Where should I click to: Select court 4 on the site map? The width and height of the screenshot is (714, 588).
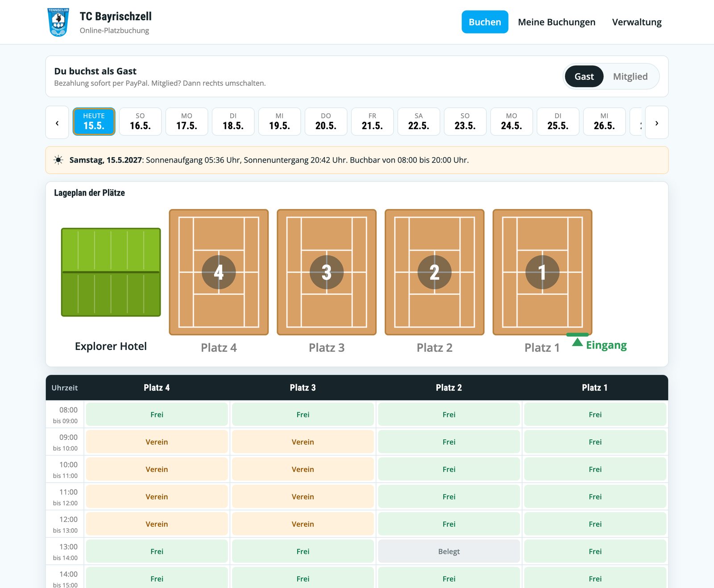(219, 272)
